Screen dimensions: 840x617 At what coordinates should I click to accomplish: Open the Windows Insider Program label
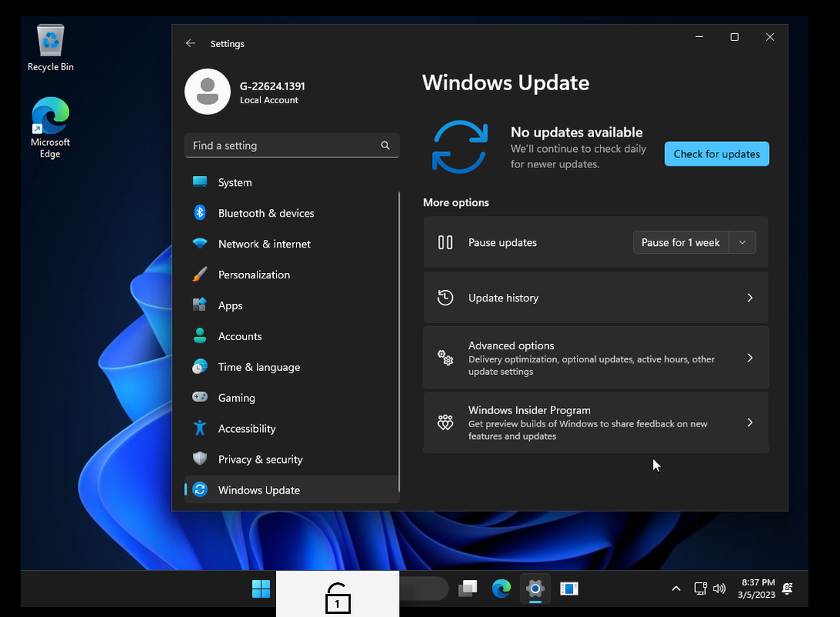(x=529, y=410)
